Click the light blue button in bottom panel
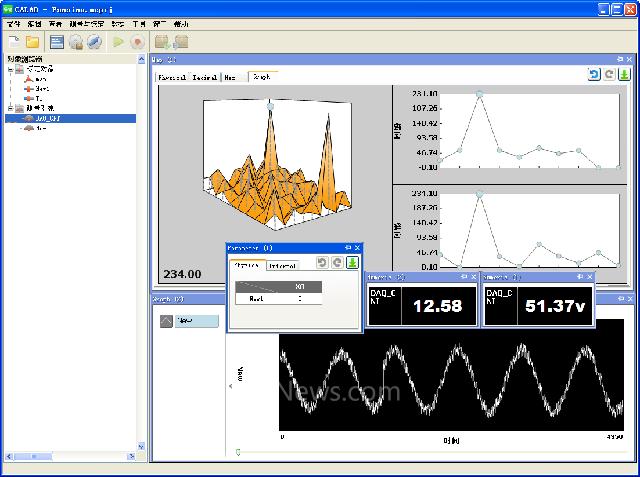Image resolution: width=640 pixels, height=477 pixels. point(198,321)
